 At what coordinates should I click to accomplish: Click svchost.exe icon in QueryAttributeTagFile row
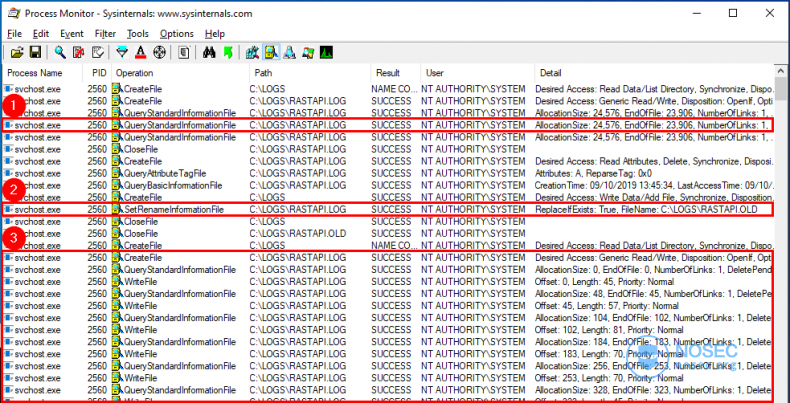point(8,173)
